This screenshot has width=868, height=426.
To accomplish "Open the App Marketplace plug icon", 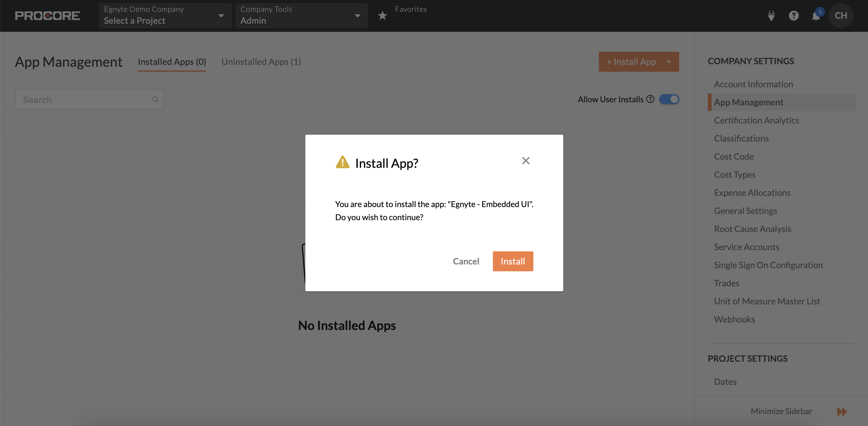I will (x=771, y=16).
